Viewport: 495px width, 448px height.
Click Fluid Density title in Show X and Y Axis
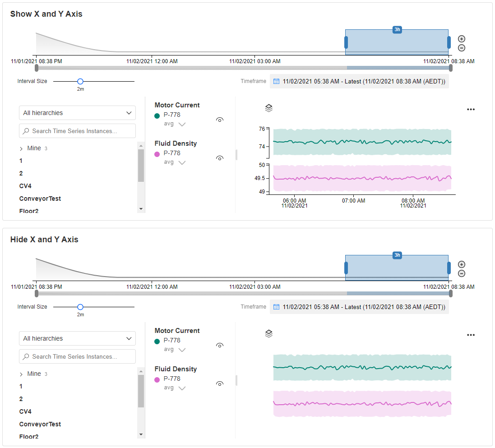pyautogui.click(x=176, y=143)
